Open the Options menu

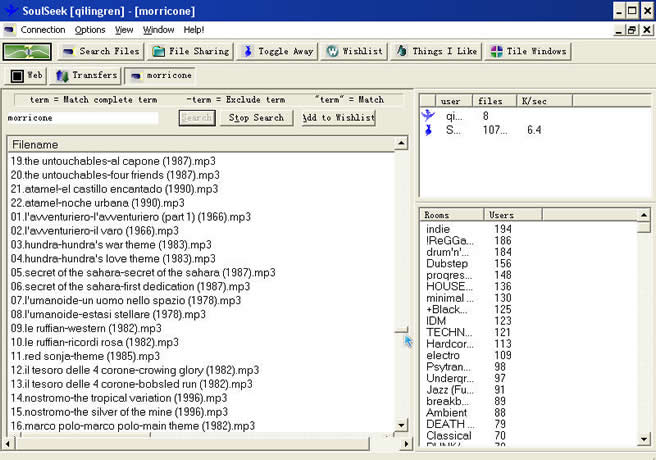[x=90, y=30]
